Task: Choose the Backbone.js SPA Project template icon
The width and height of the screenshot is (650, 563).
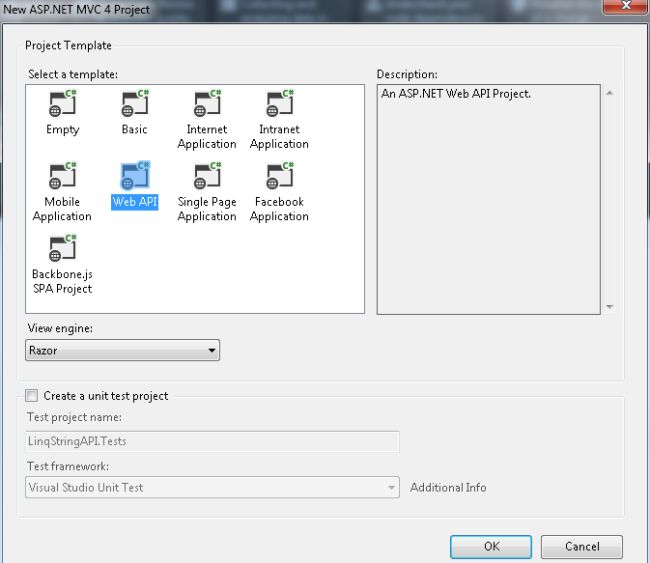Action: 63,248
